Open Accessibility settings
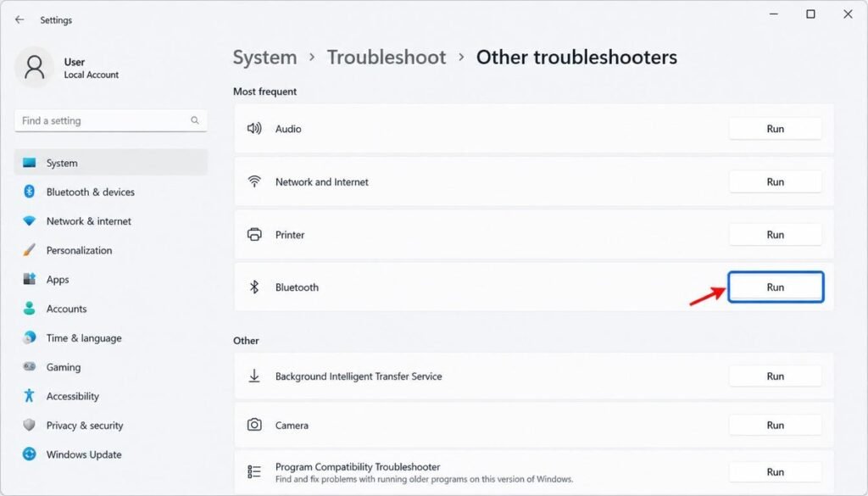 click(x=111, y=396)
